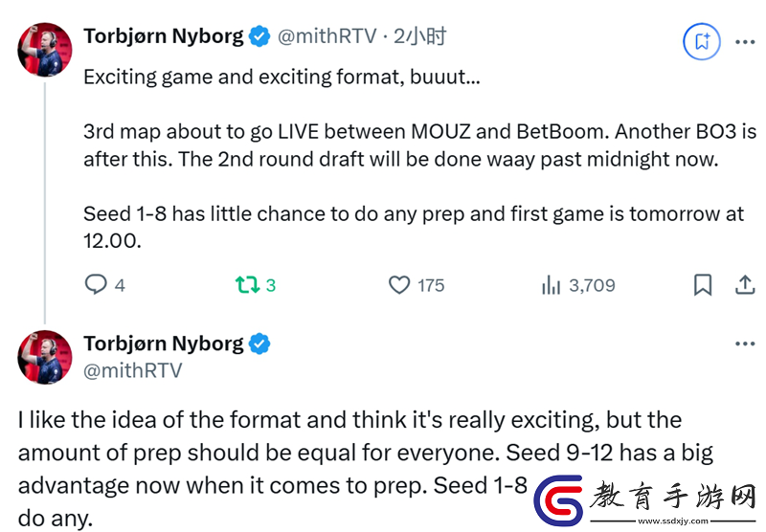The width and height of the screenshot is (766, 532).
Task: Open the more options menu on first tweet
Action: tap(745, 42)
